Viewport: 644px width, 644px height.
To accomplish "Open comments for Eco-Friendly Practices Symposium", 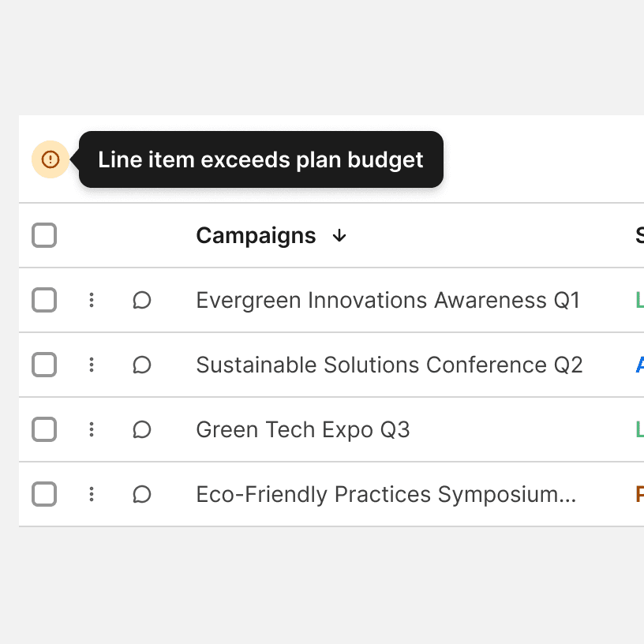I will (142, 494).
